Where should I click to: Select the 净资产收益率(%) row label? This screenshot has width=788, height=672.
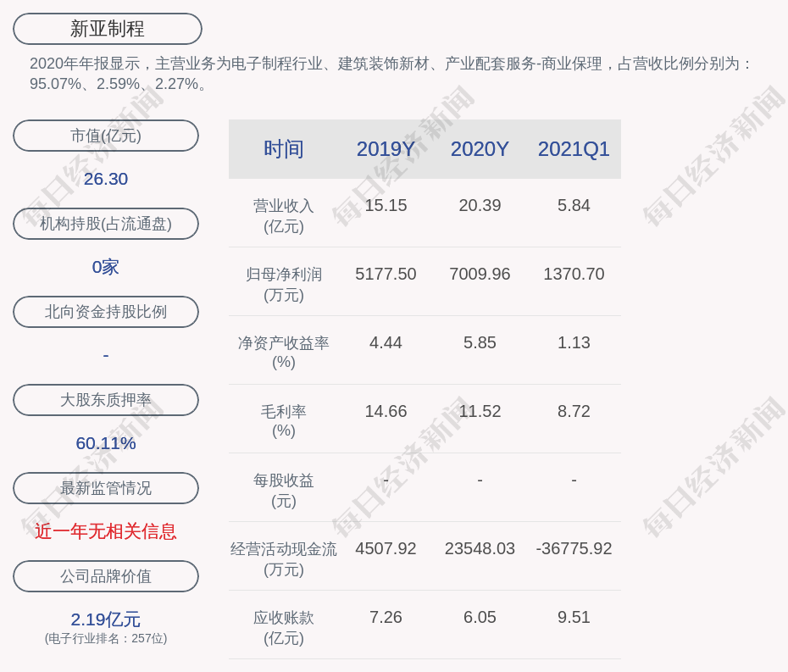tap(284, 352)
